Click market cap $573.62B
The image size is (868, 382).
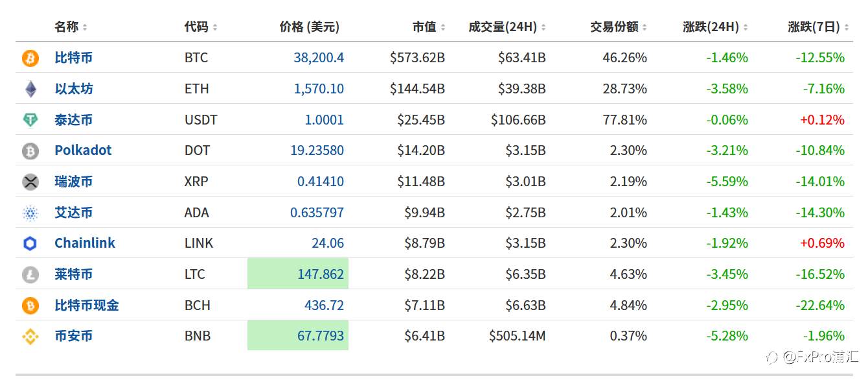417,58
